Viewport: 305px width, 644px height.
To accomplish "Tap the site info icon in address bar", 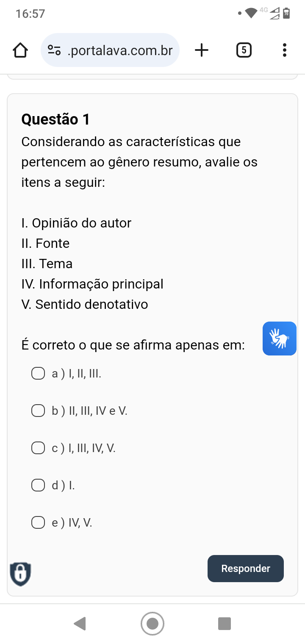I will (x=54, y=50).
